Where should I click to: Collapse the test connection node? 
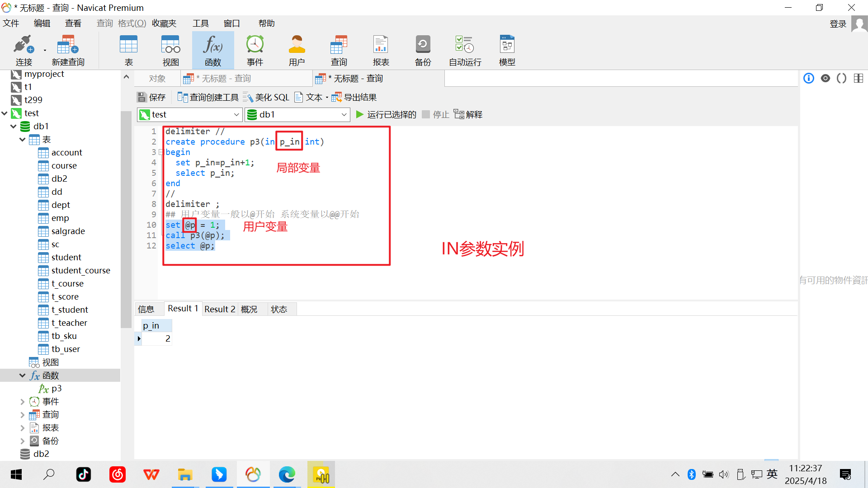tap(5, 113)
